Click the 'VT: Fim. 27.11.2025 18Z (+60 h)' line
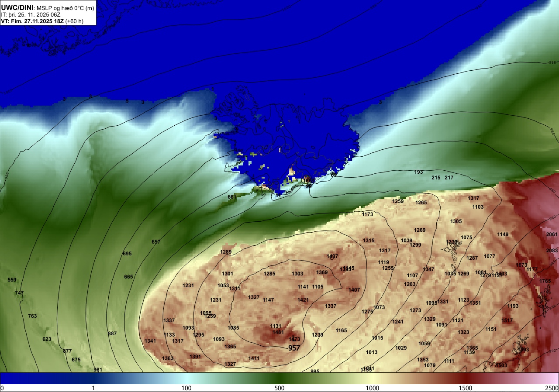This screenshot has height=392, width=559. pos(42,21)
